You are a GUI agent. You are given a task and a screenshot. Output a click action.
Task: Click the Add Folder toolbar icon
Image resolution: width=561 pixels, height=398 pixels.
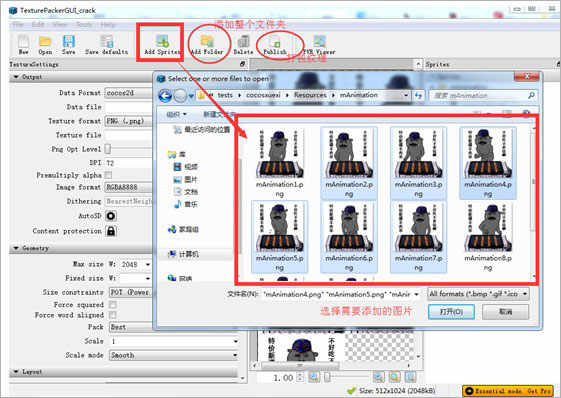[207, 45]
